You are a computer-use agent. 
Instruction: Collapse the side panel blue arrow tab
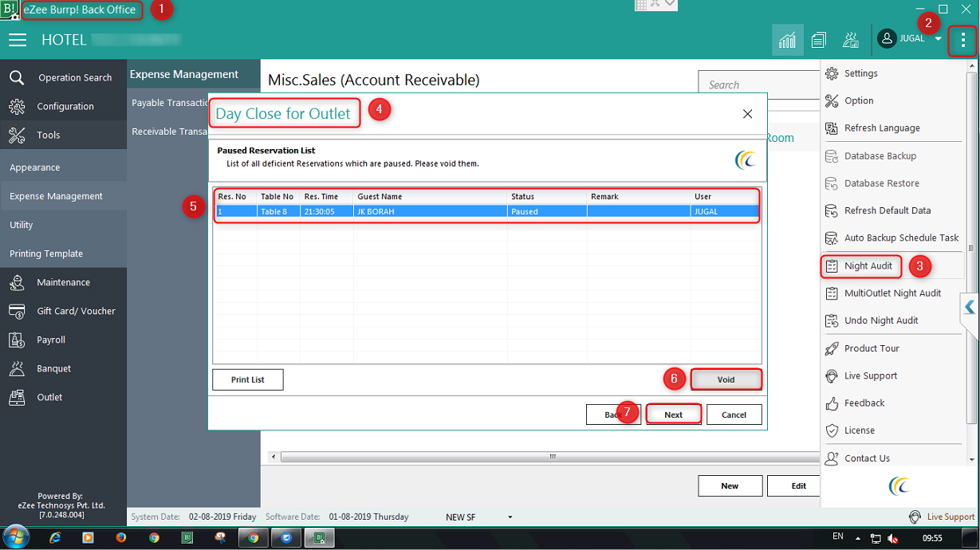click(x=970, y=307)
